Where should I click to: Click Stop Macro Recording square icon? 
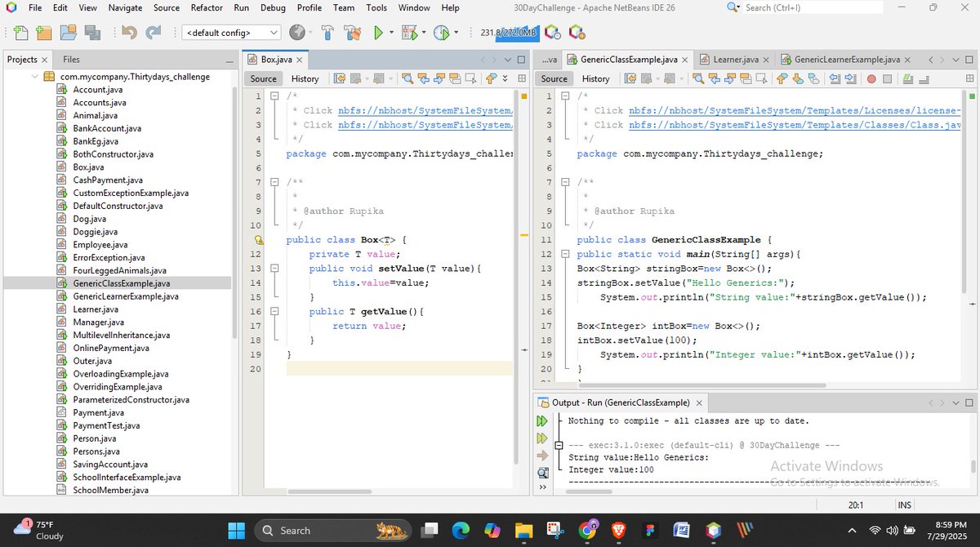click(887, 78)
